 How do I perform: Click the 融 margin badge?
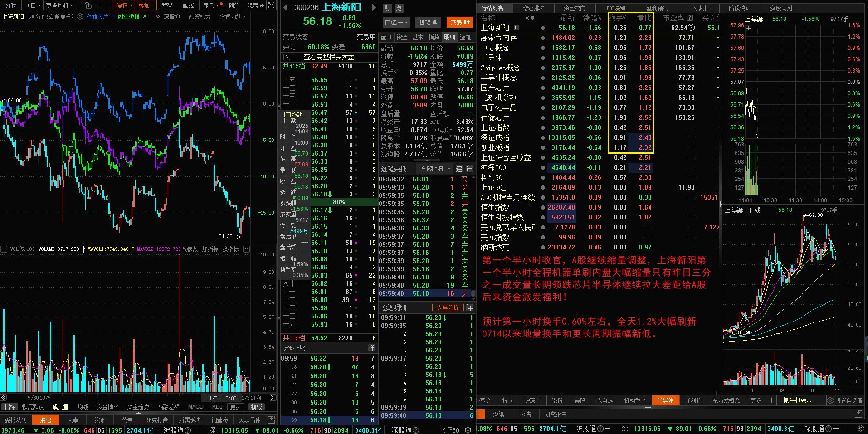(x=387, y=8)
